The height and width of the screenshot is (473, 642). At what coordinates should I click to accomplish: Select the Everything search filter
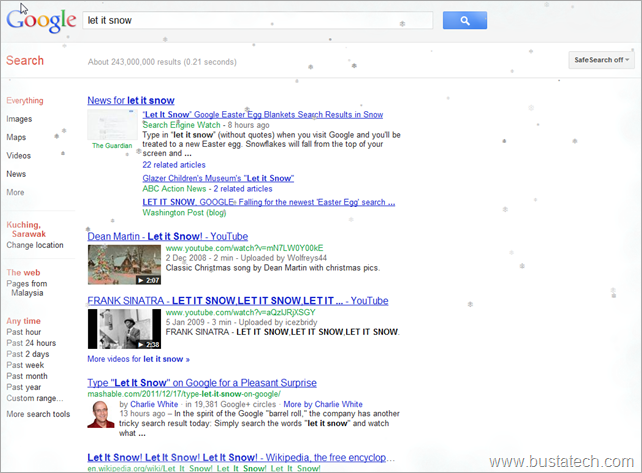pos(25,100)
